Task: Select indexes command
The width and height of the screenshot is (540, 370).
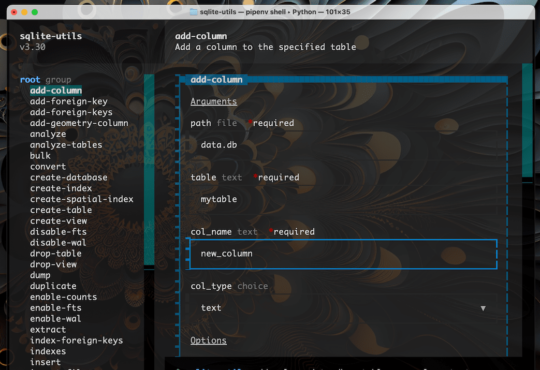Action: (x=48, y=351)
